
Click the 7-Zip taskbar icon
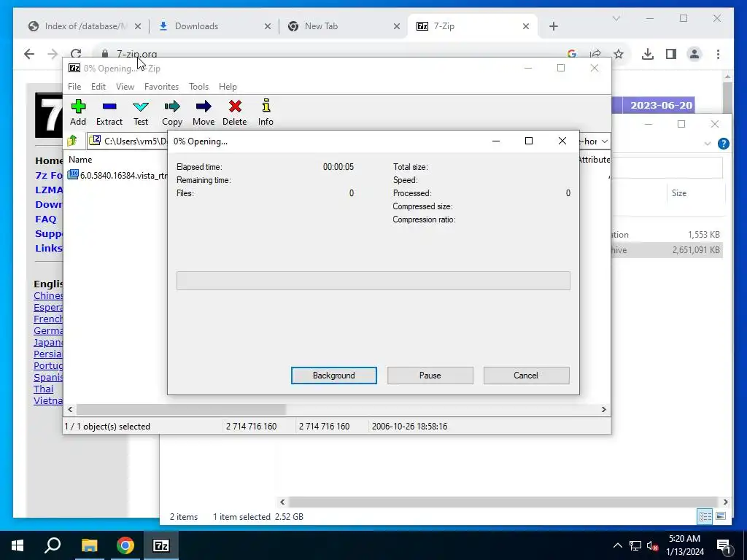pyautogui.click(x=161, y=545)
